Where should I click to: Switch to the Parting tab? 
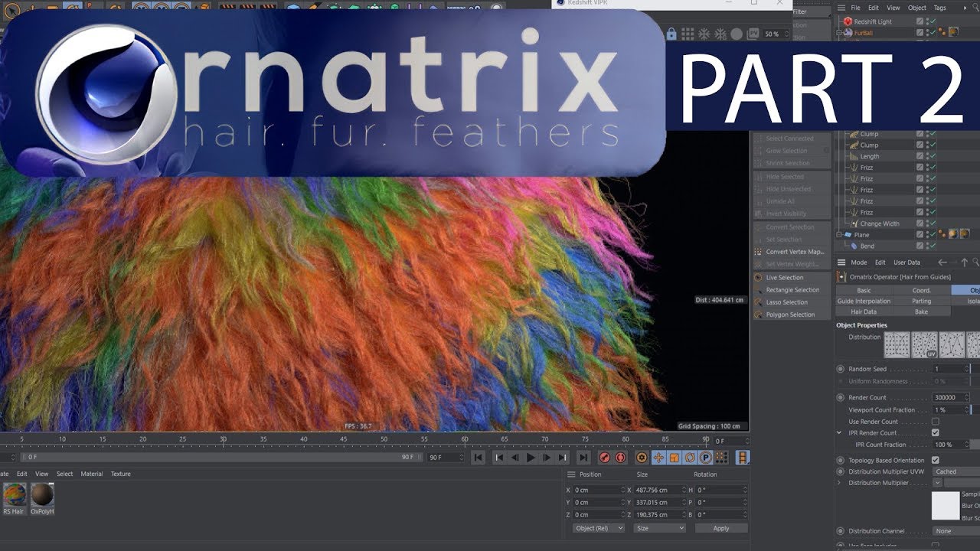[x=922, y=302]
